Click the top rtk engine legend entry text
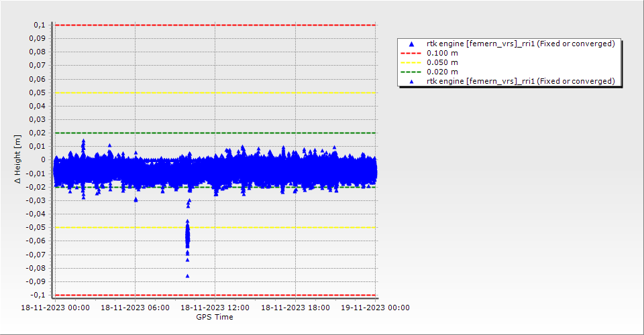This screenshot has height=335, width=644. point(520,44)
